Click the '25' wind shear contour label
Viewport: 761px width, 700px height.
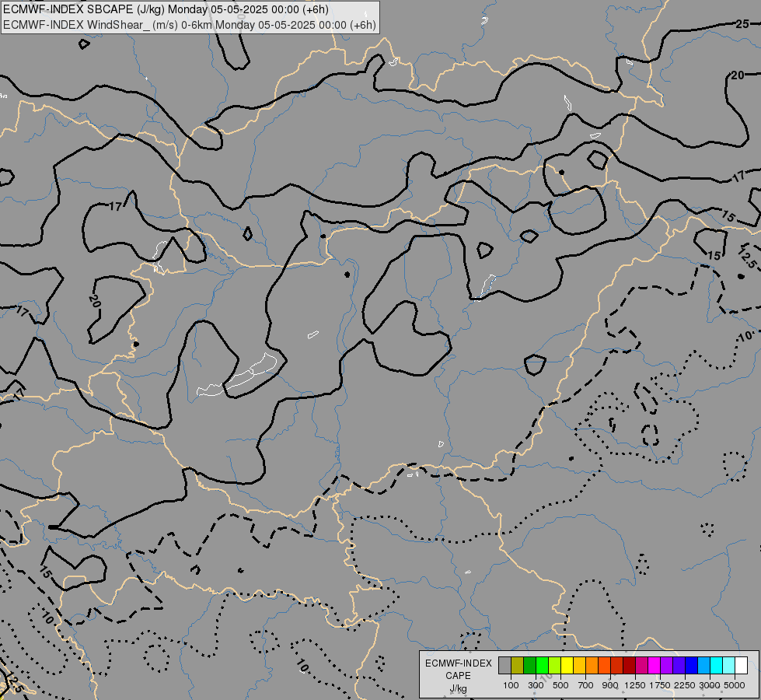[x=742, y=24]
